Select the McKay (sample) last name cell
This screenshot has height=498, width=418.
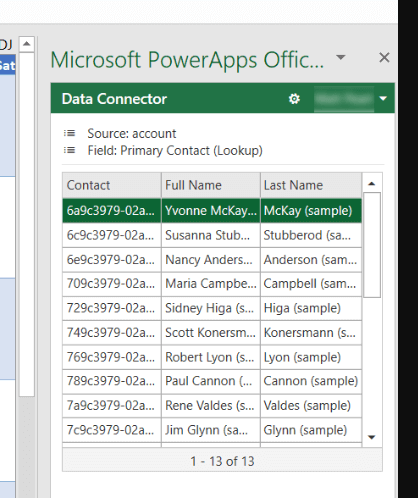pyautogui.click(x=311, y=211)
